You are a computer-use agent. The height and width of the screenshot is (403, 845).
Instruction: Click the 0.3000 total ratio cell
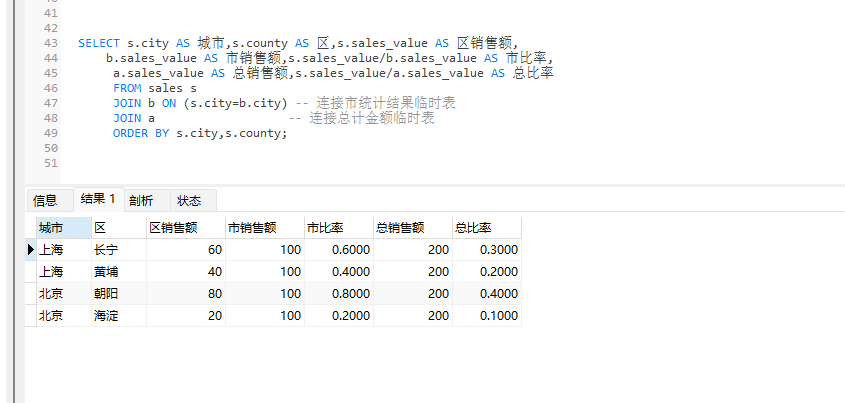point(487,250)
